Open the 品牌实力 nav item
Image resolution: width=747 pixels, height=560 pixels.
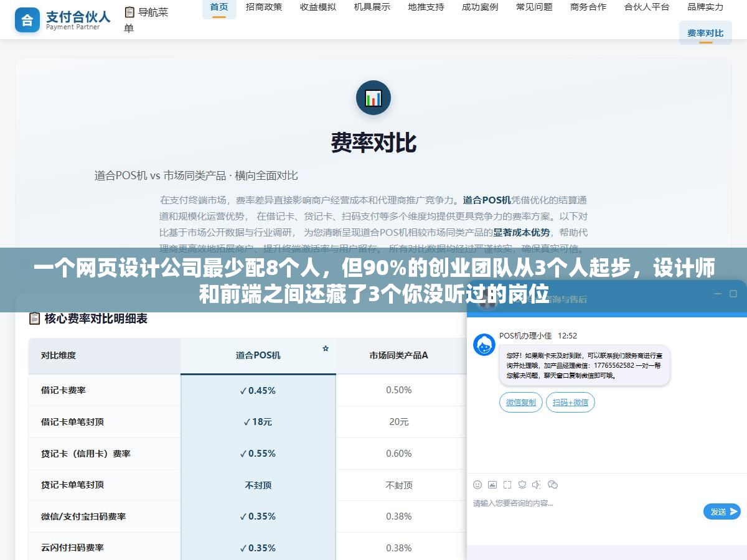pos(705,7)
